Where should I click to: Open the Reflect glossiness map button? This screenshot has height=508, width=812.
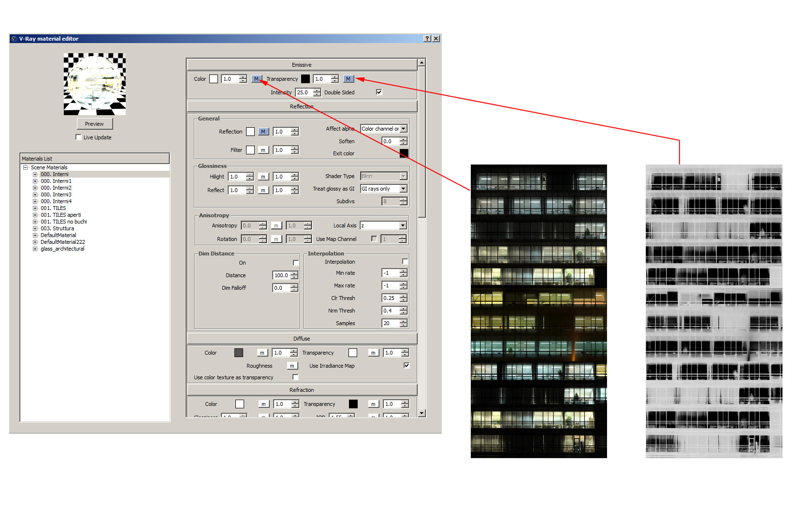point(263,190)
